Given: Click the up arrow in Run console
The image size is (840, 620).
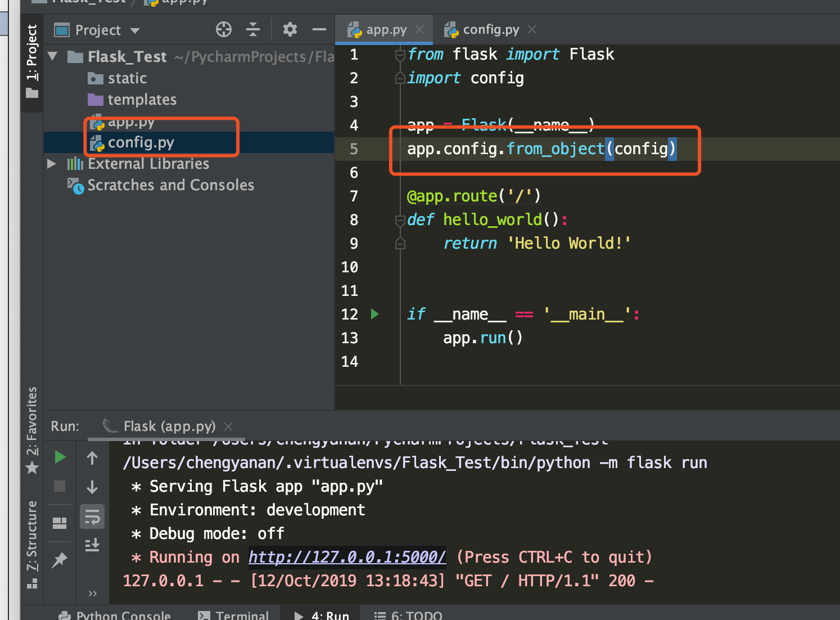Looking at the screenshot, I should [x=92, y=459].
